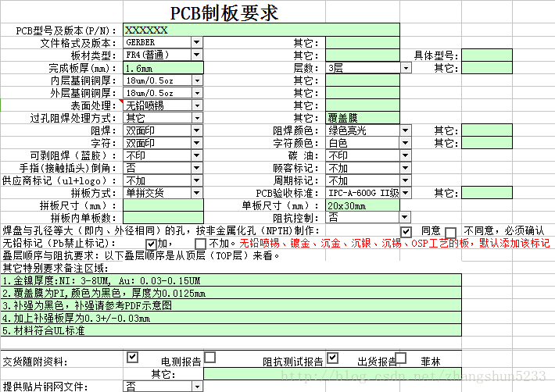Screen dimensions: 555x392
Task: Expand the 可剥阻焊(蓝胶) dropdown
Action: coord(197,155)
